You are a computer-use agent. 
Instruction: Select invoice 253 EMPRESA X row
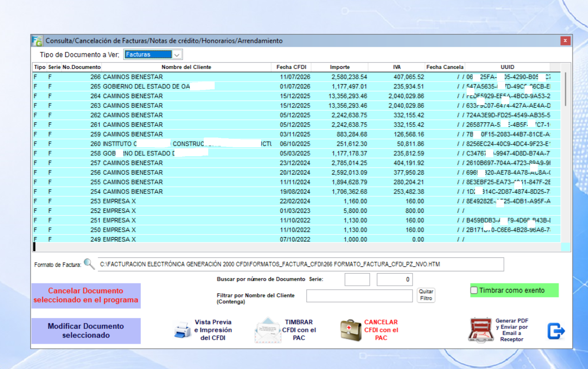point(296,201)
